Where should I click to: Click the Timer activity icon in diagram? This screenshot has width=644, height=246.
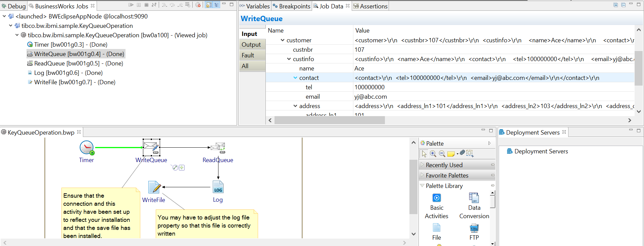pos(87,148)
